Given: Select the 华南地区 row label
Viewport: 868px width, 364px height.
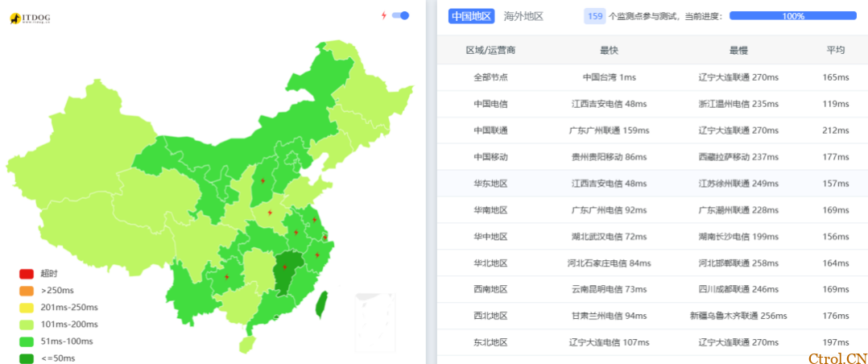Looking at the screenshot, I should 490,210.
